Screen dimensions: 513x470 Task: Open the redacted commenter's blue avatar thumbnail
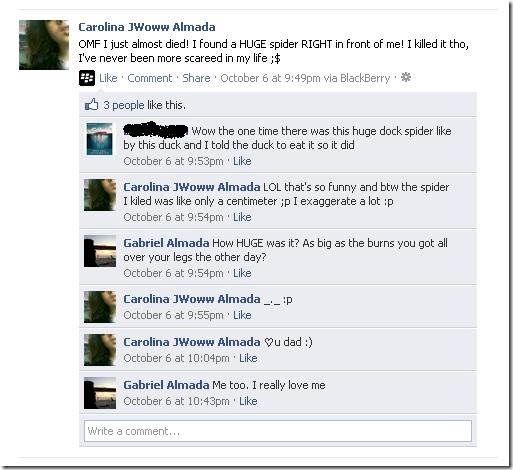(100, 139)
